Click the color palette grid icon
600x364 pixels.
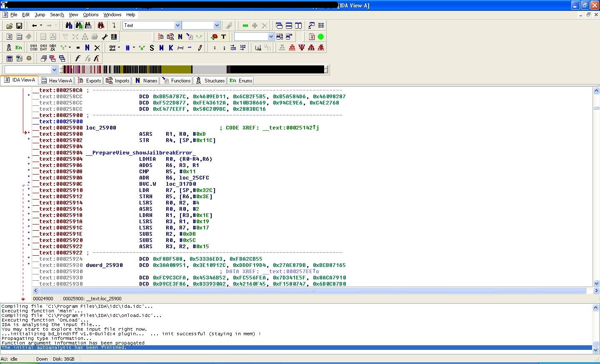click(114, 37)
